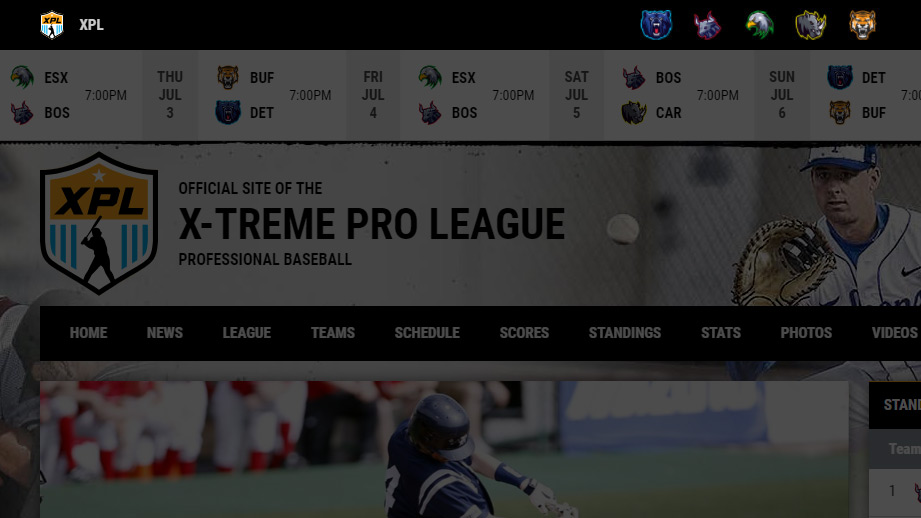Click the X-TREME PRO LEAGUE title
921x518 pixels.
tap(371, 224)
